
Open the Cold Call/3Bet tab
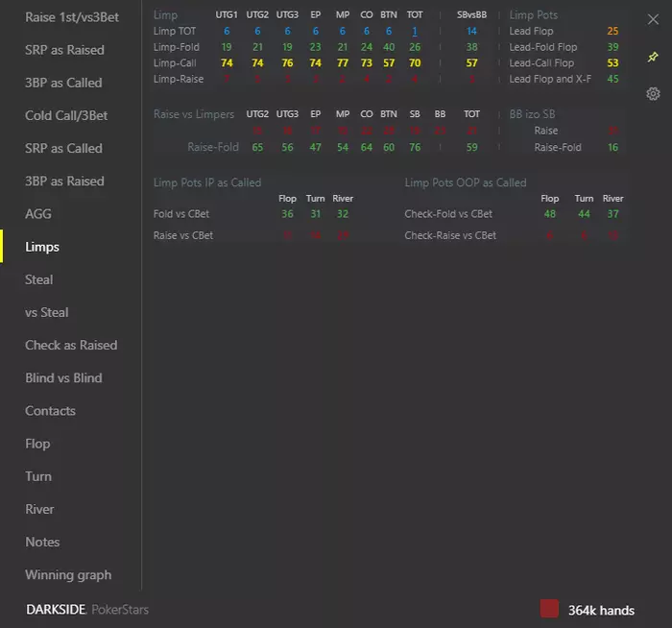coord(66,116)
